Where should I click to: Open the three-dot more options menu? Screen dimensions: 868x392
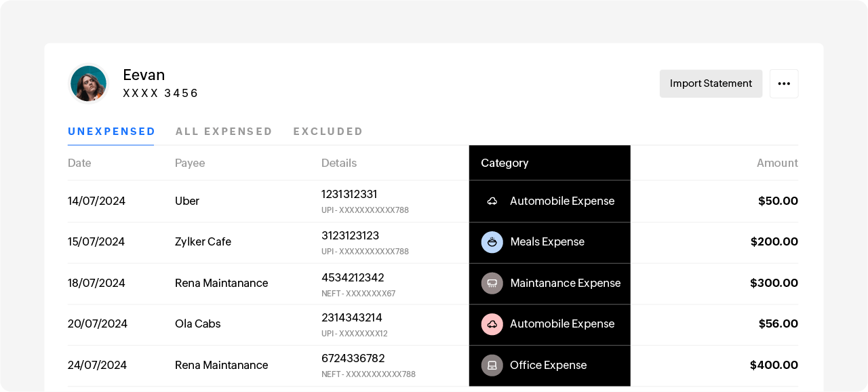784,83
